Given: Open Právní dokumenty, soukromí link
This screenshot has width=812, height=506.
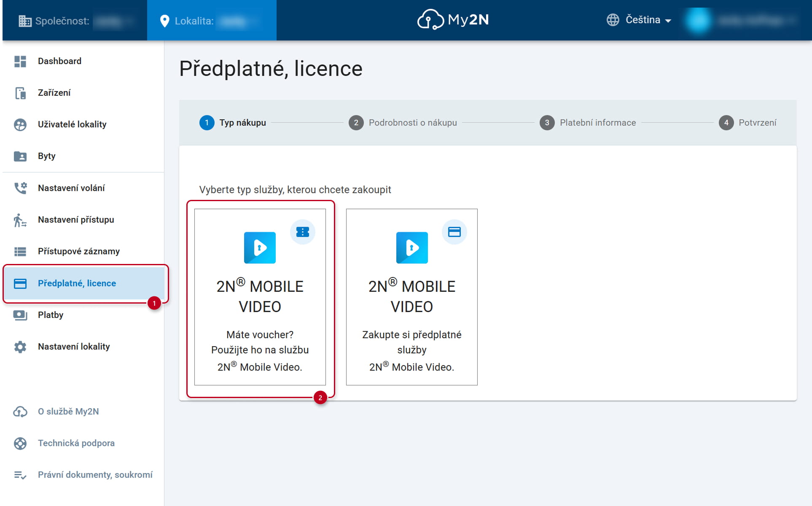Looking at the screenshot, I should pyautogui.click(x=83, y=475).
